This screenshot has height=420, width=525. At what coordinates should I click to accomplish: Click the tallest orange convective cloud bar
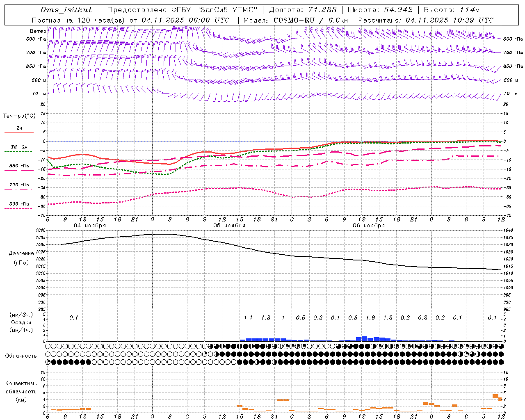(495, 396)
